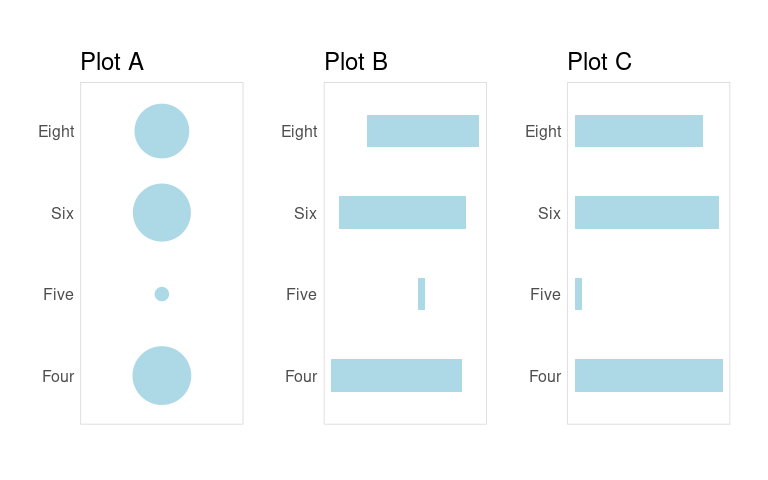Click the "Six" axis label of Plot B
The width and height of the screenshot is (768, 480).
point(305,213)
